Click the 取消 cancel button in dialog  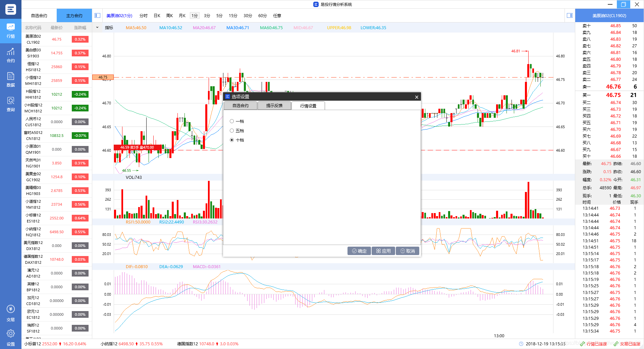408,251
